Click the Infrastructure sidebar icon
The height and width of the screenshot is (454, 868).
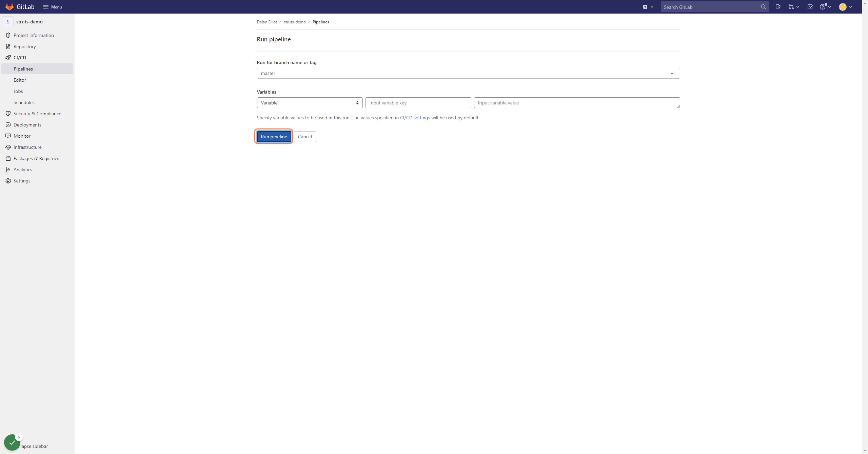tap(8, 147)
